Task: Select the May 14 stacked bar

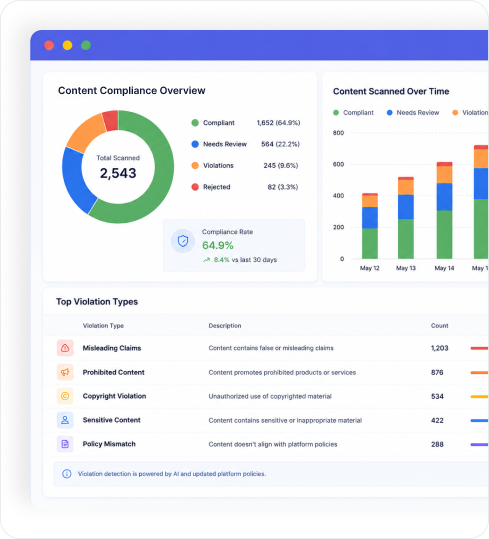Action: [x=444, y=210]
